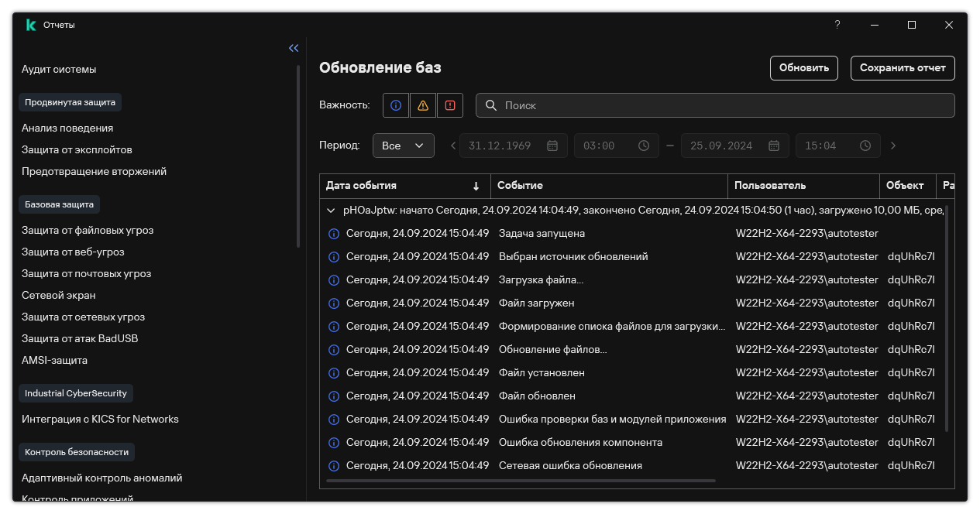The height and width of the screenshot is (514, 980).
Task: Click the end time clock icon
Action: 865,146
